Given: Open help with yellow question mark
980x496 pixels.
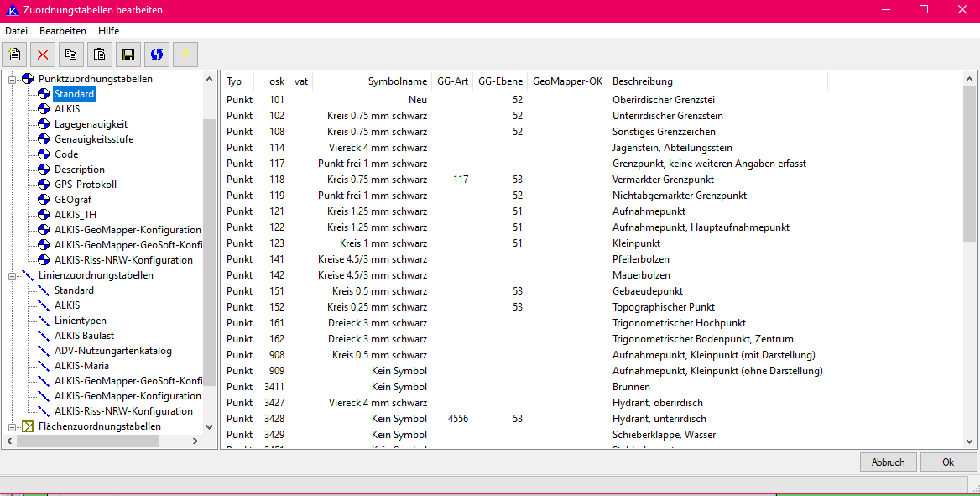Looking at the screenshot, I should 185,55.
